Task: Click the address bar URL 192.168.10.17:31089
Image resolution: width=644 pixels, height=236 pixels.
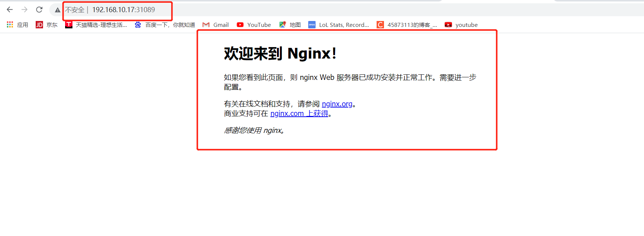Action: tap(124, 10)
